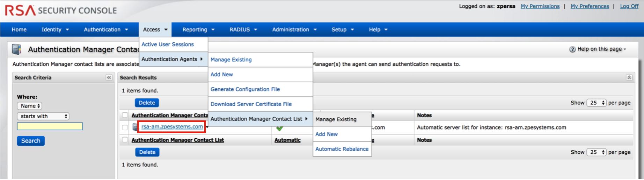Open the Reporting menu

[x=198, y=29]
